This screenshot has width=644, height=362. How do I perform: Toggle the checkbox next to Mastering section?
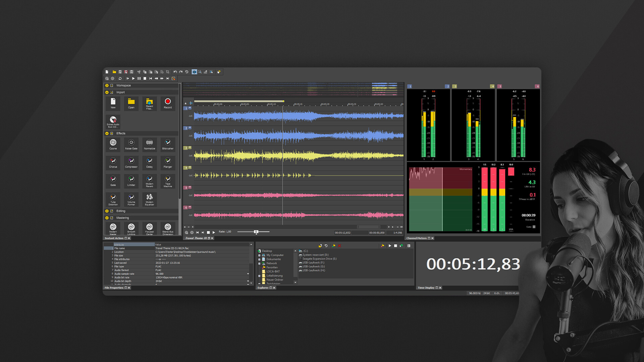click(x=111, y=218)
